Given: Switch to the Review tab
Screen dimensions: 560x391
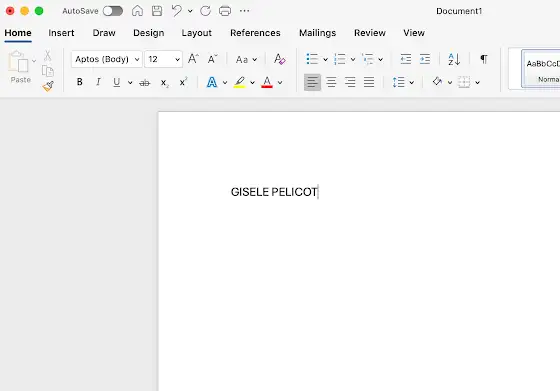Looking at the screenshot, I should 370,33.
